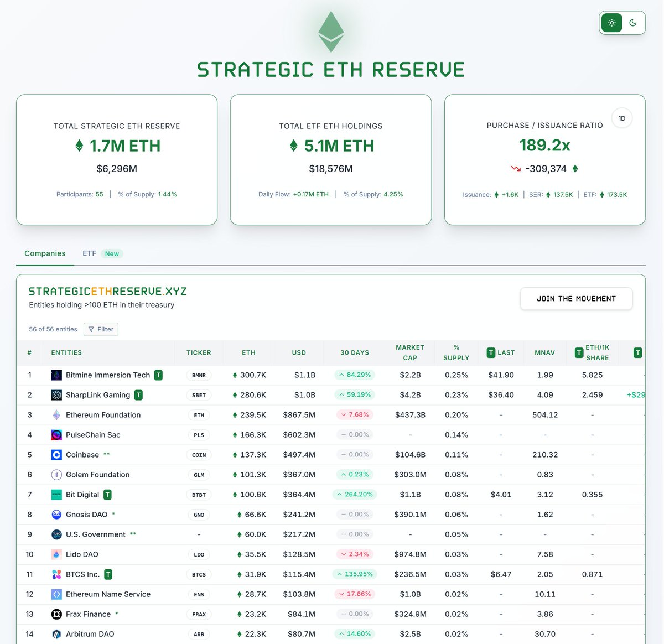Click the Arbitrum DAO logo
The width and height of the screenshot is (664, 644).
click(x=56, y=634)
